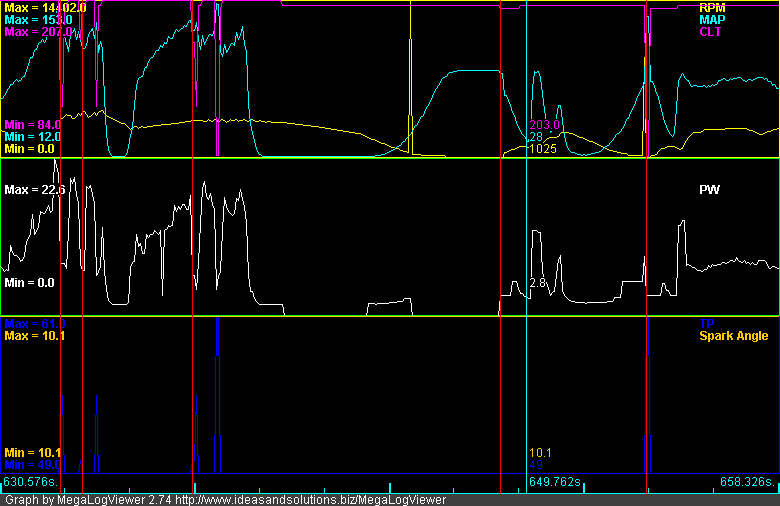Image resolution: width=780 pixels, height=506 pixels.
Task: Click the yellow RPM legend label
Action: (711, 6)
